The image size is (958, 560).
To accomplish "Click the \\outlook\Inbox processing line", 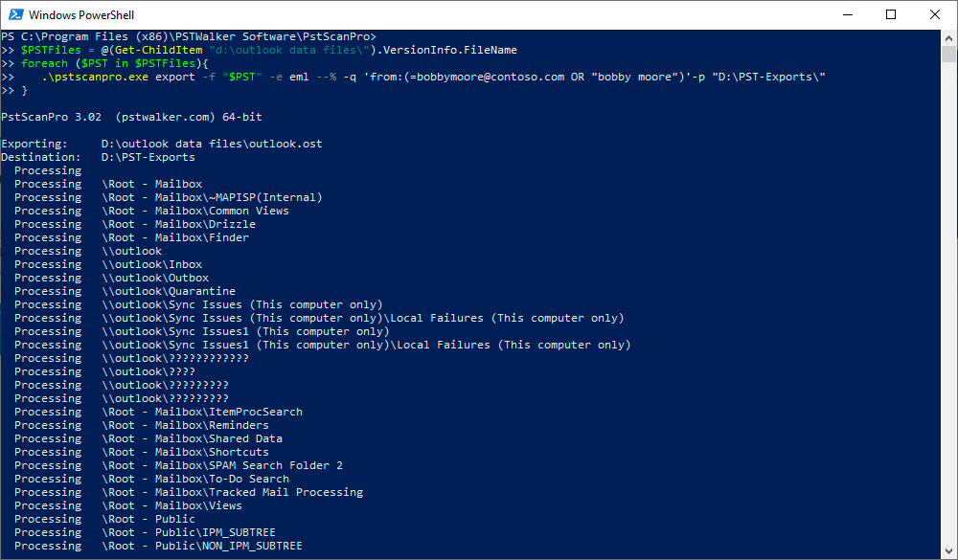I will coord(152,264).
